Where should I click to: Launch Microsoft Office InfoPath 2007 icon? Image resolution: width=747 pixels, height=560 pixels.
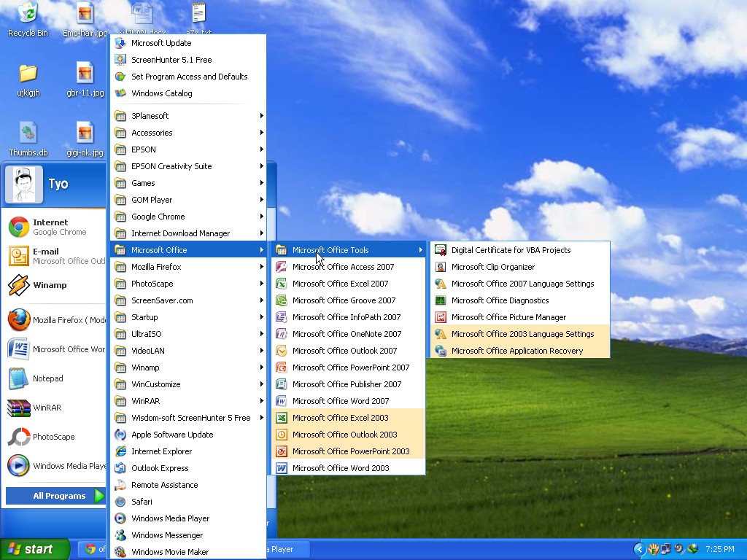coord(282,317)
